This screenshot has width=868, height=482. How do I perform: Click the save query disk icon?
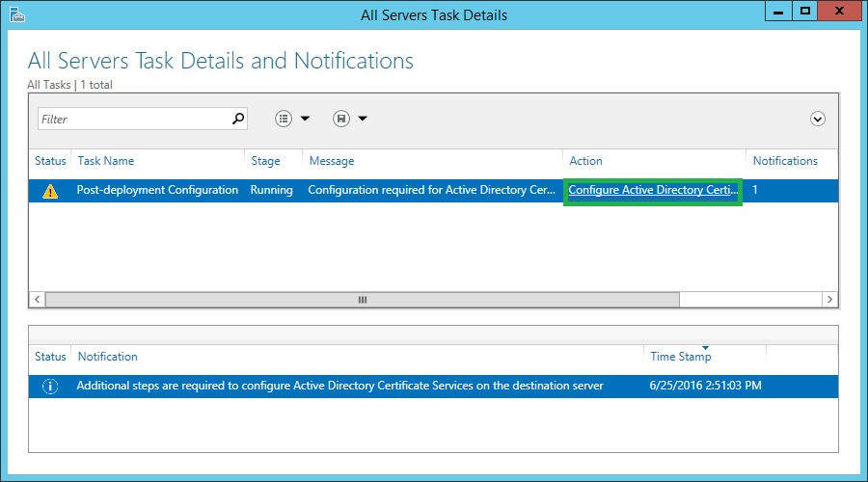(340, 119)
